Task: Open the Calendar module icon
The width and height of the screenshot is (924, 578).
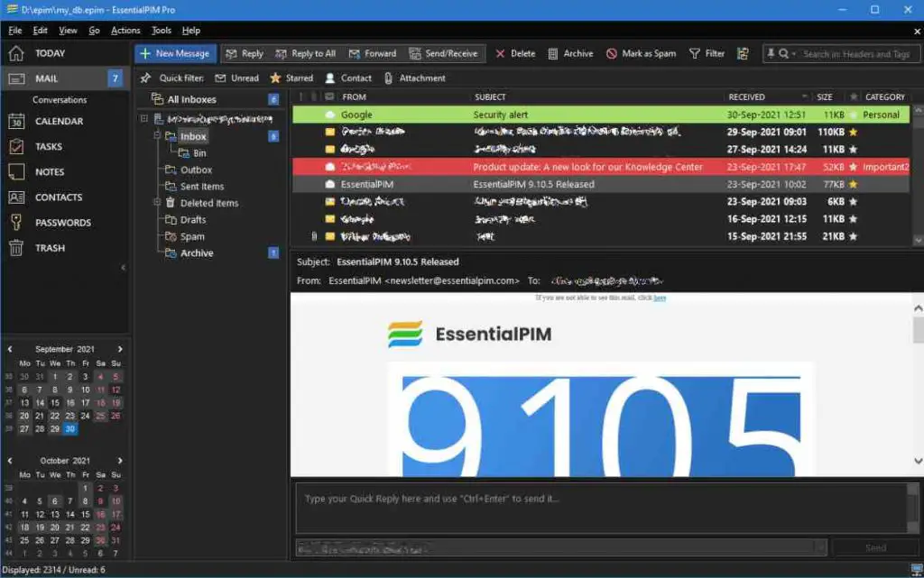Action: 16,121
